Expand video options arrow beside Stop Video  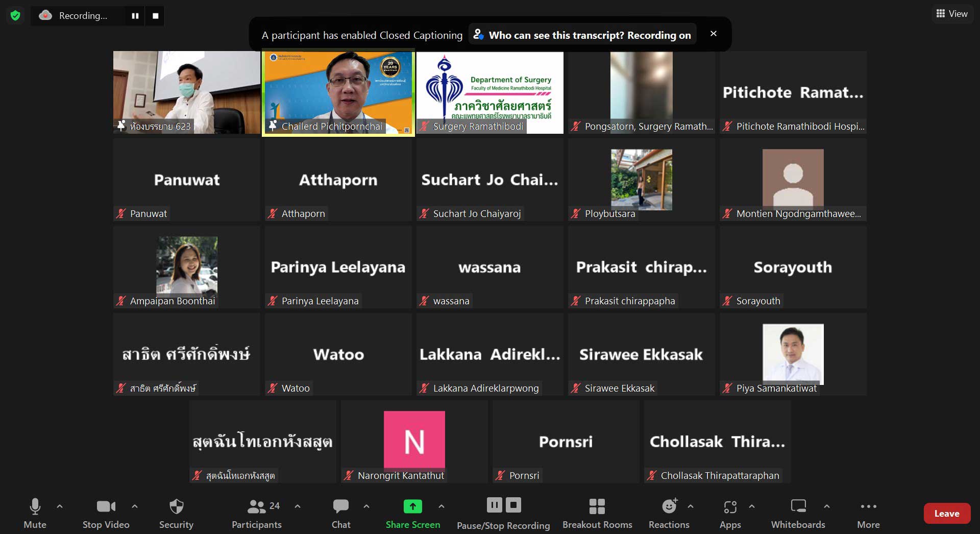tap(135, 506)
